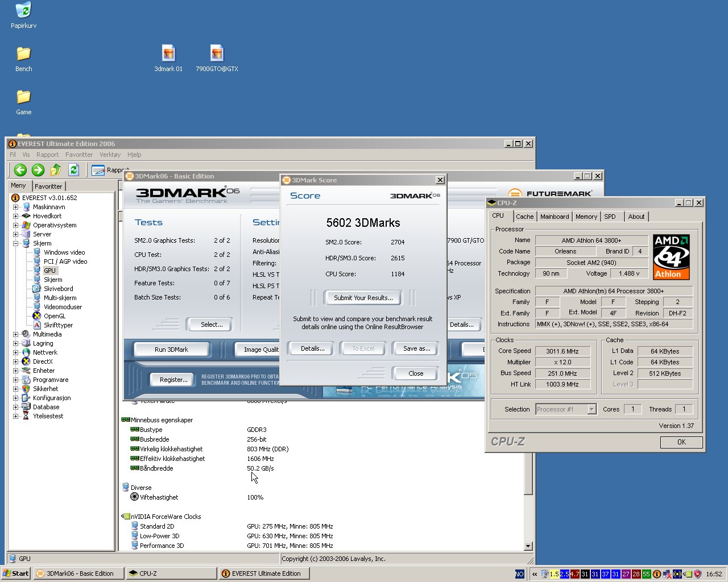Screen dimensions: 728x582
Task: Select Windows video in EVEREST tree
Action: click(x=64, y=252)
